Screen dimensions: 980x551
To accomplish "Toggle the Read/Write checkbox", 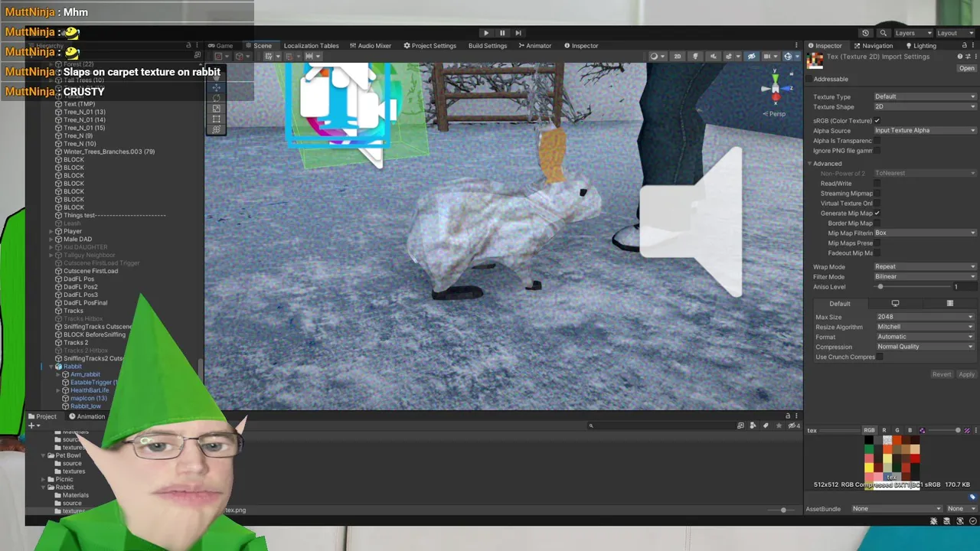I will pos(877,184).
